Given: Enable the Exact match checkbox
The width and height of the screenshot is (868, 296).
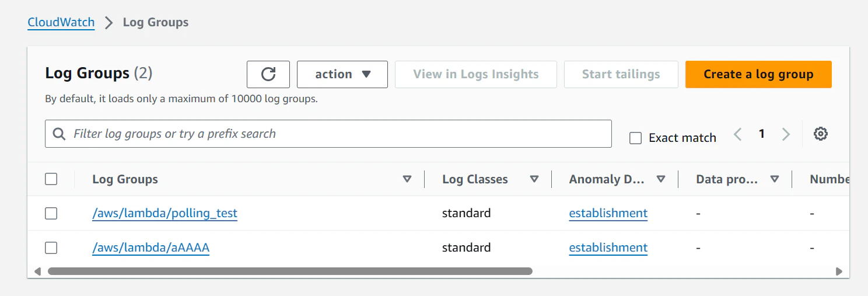Looking at the screenshot, I should pyautogui.click(x=636, y=138).
